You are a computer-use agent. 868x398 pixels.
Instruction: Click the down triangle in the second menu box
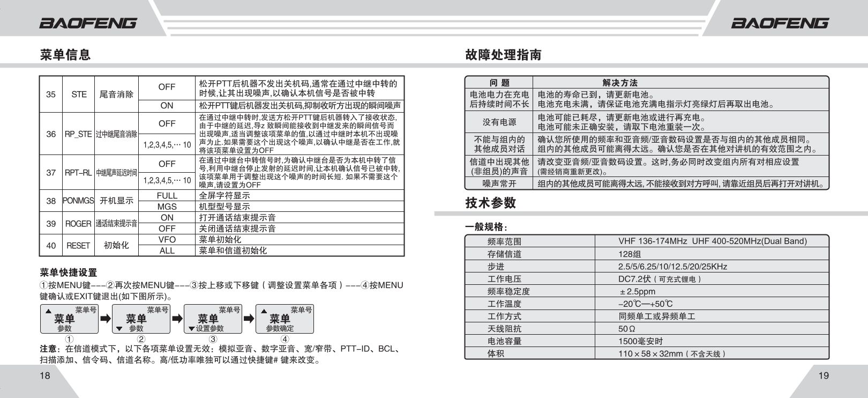(119, 328)
